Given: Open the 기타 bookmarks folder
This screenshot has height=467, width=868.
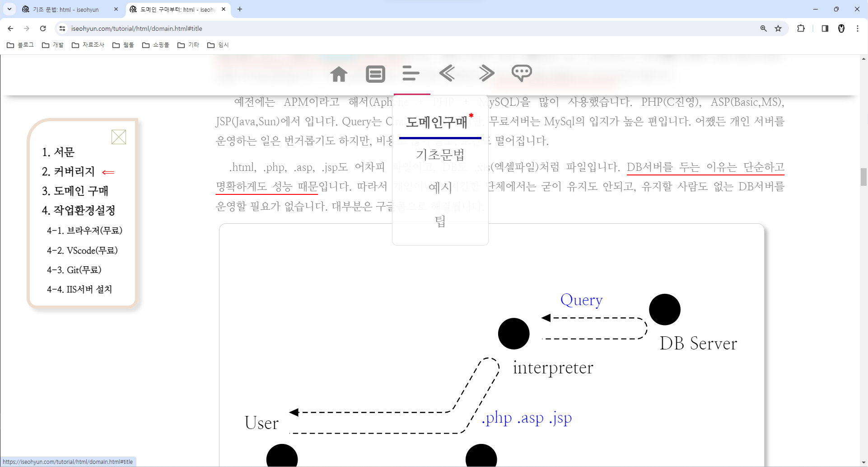Looking at the screenshot, I should tap(188, 45).
